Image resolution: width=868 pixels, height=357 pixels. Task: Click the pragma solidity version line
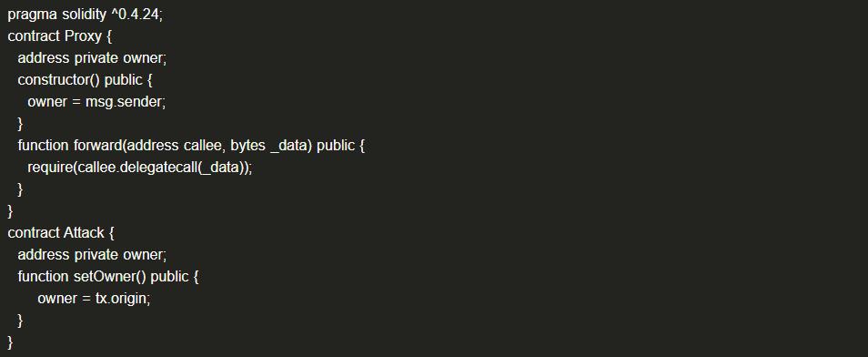tap(86, 15)
